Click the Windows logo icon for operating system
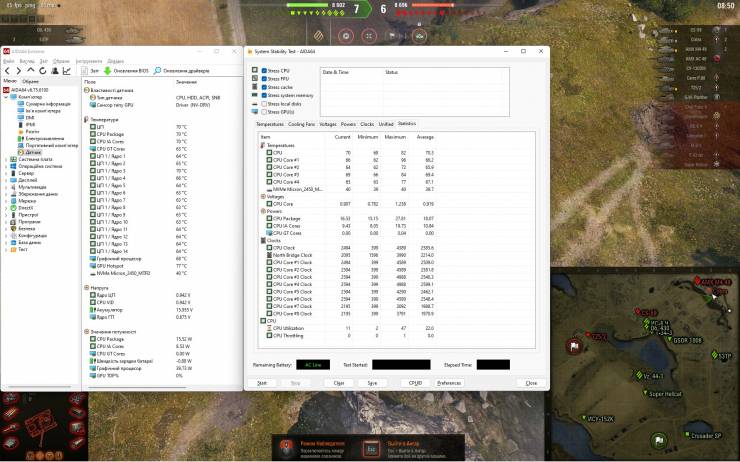Image resolution: width=740 pixels, height=462 pixels. tap(14, 166)
